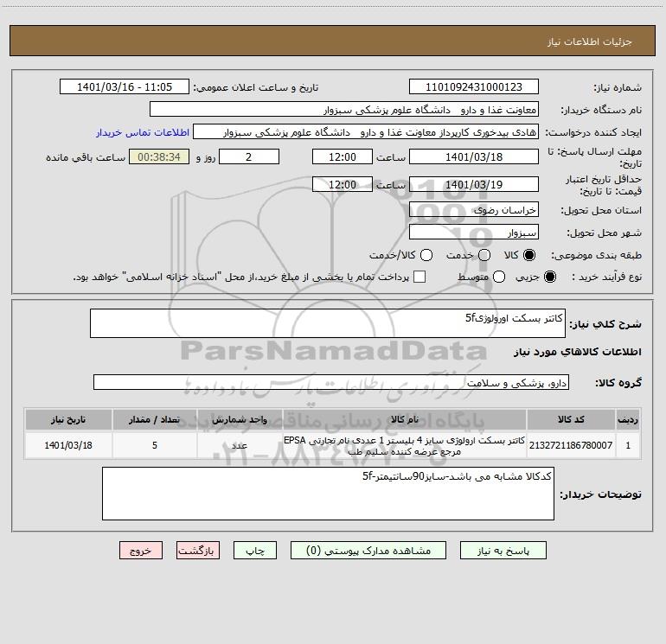Click the announcement date field 1401/03/16 - 11:05
Image resolution: width=666 pixels, height=644 pixels.
pos(125,87)
